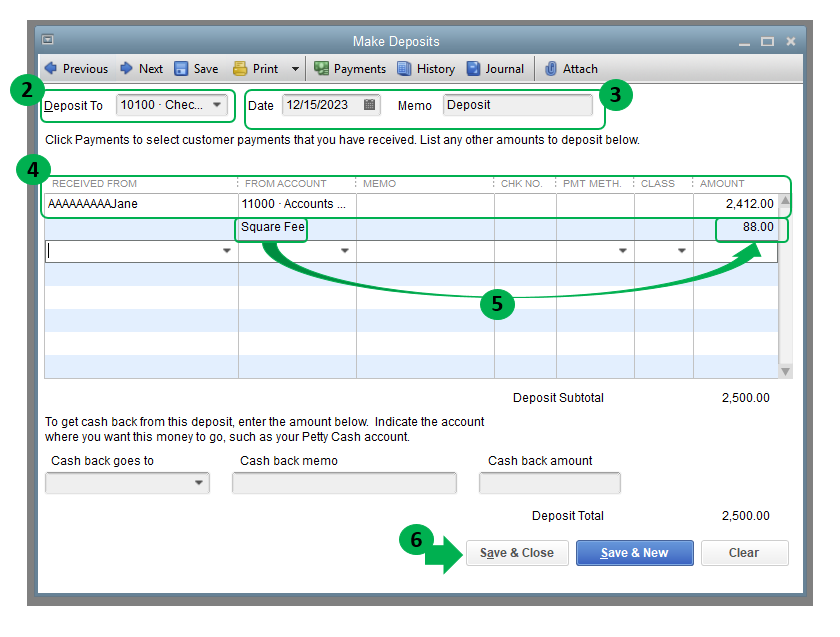Click the Print printer icon
The image size is (840, 637).
point(240,69)
